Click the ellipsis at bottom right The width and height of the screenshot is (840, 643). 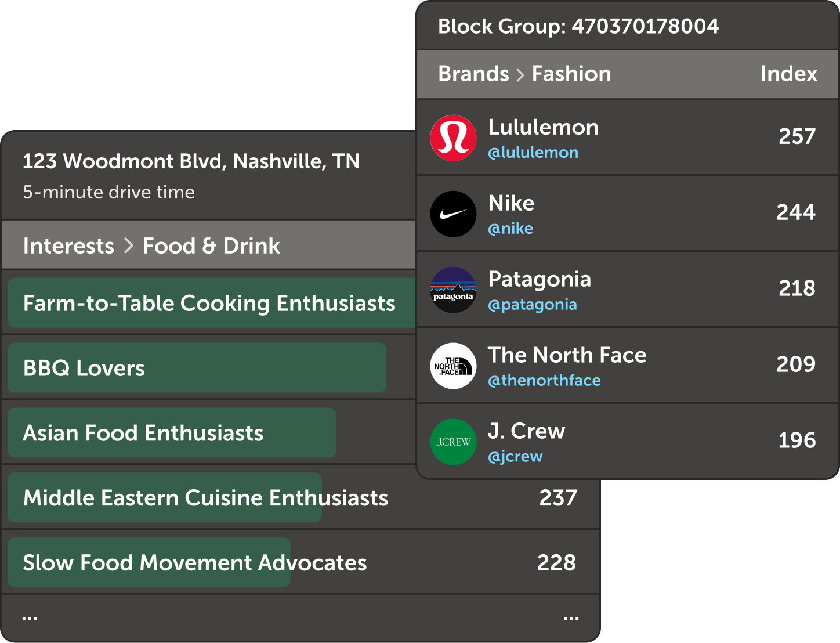pyautogui.click(x=571, y=619)
